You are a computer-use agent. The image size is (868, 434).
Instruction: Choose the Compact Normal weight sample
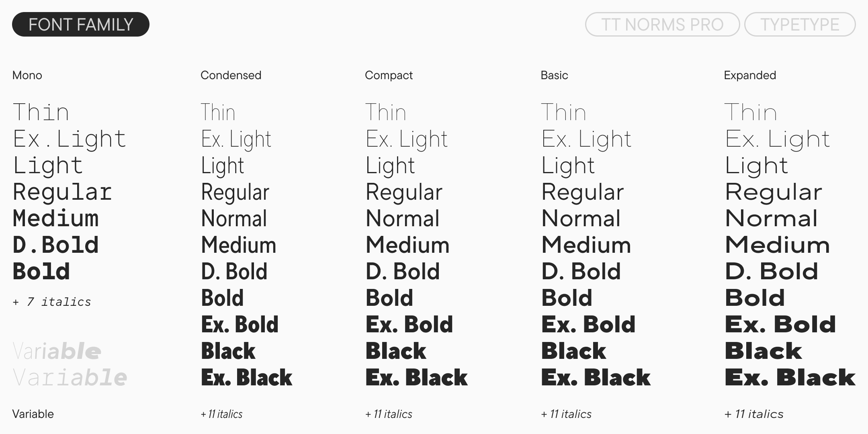(x=402, y=219)
